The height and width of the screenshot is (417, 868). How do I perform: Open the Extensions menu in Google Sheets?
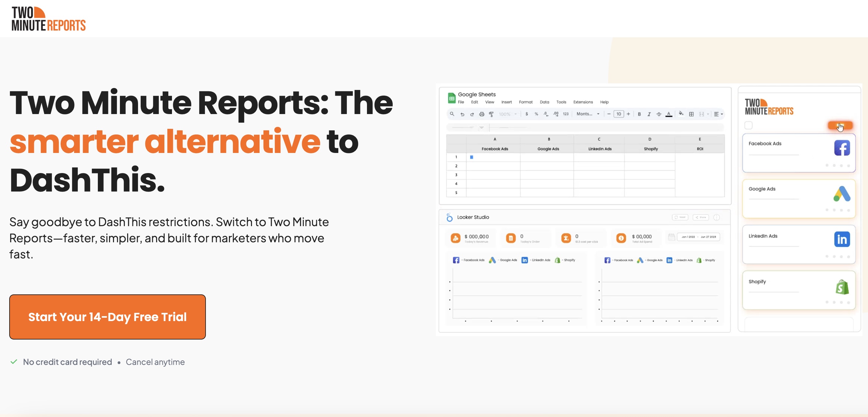(x=583, y=102)
